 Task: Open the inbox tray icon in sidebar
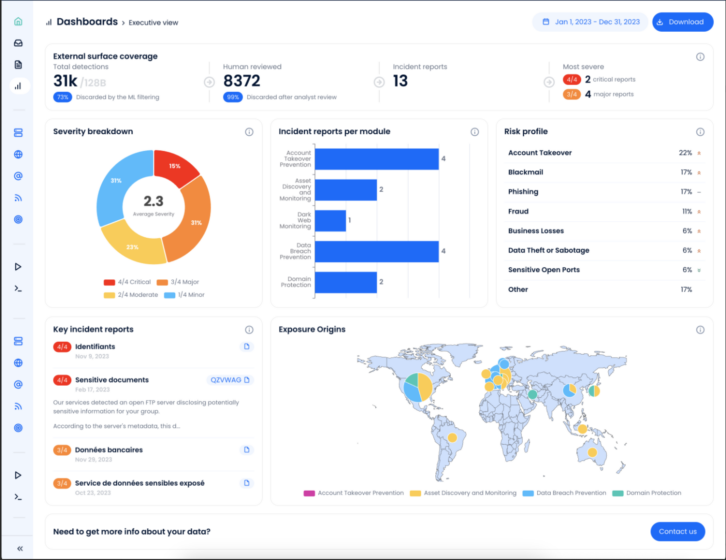pyautogui.click(x=18, y=43)
